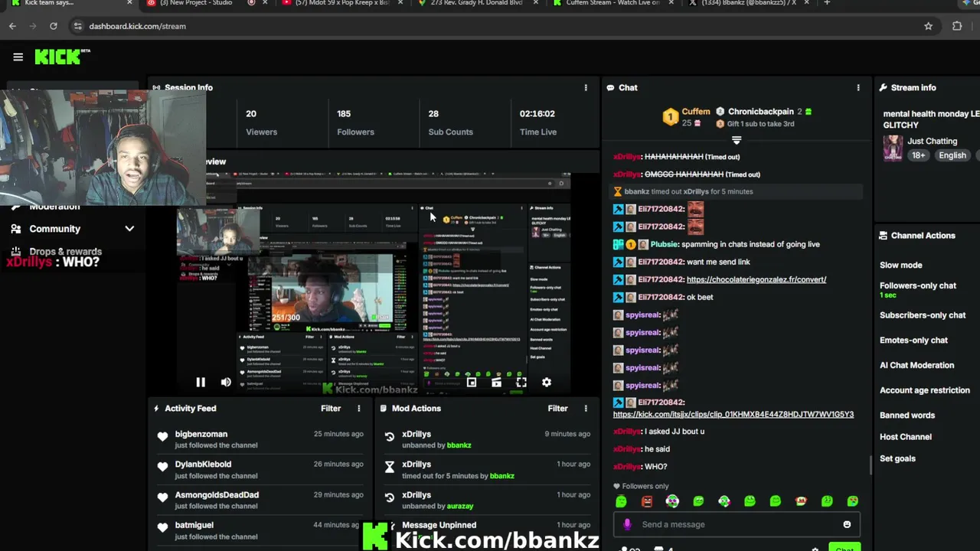
Task: Open the emoji picker smiley icon
Action: [x=847, y=524]
